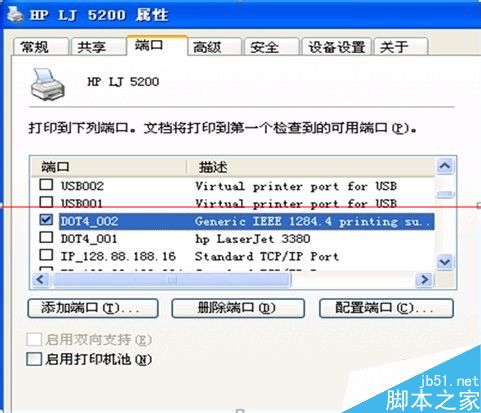This screenshot has width=481, height=413.
Task: Click the horizontal scroll left arrow
Action: coord(41,279)
